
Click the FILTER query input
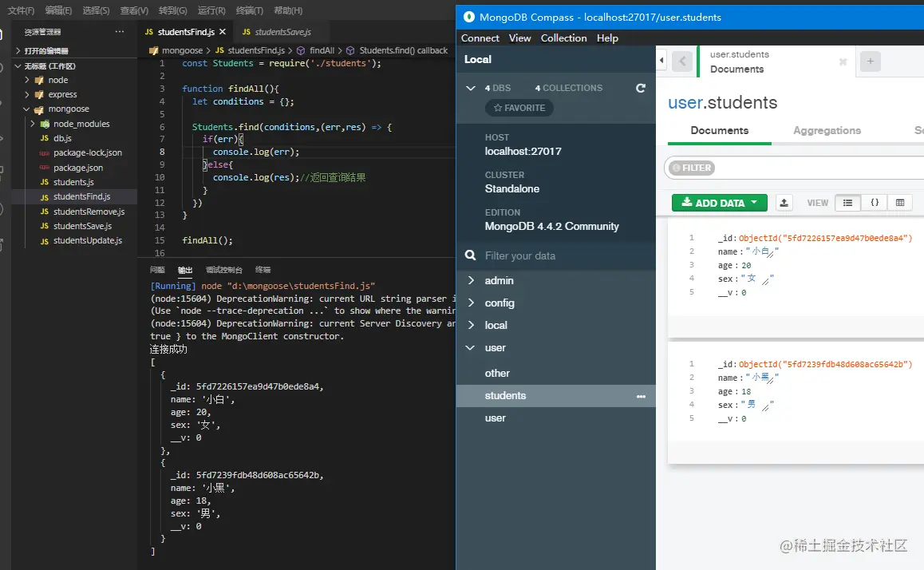point(819,168)
